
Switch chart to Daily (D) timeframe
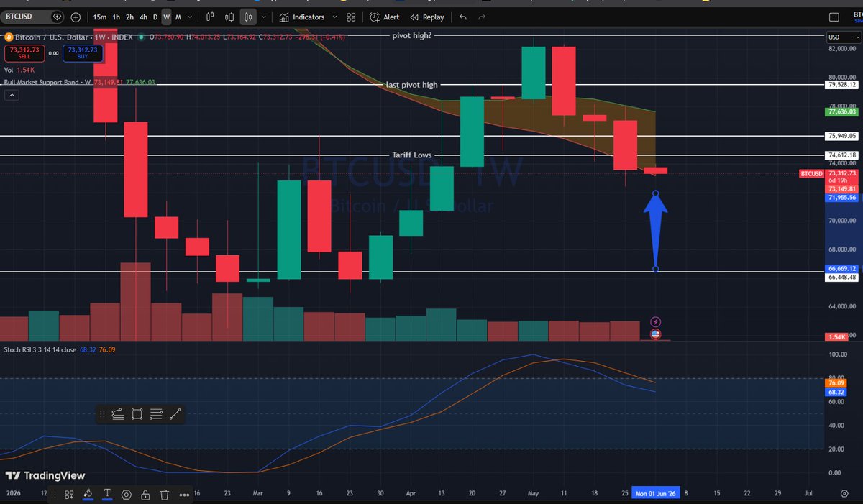pos(155,17)
